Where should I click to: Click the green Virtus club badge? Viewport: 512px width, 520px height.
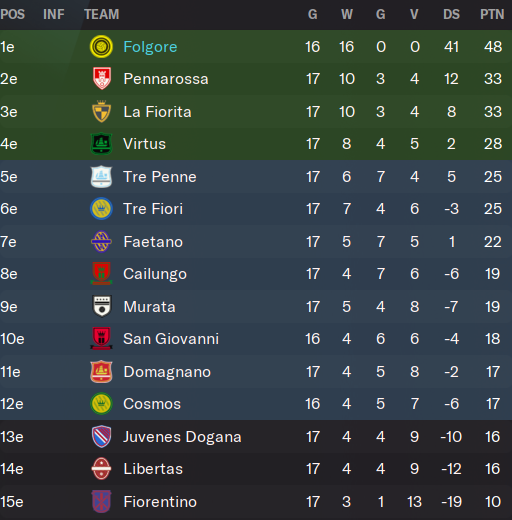coord(101,144)
